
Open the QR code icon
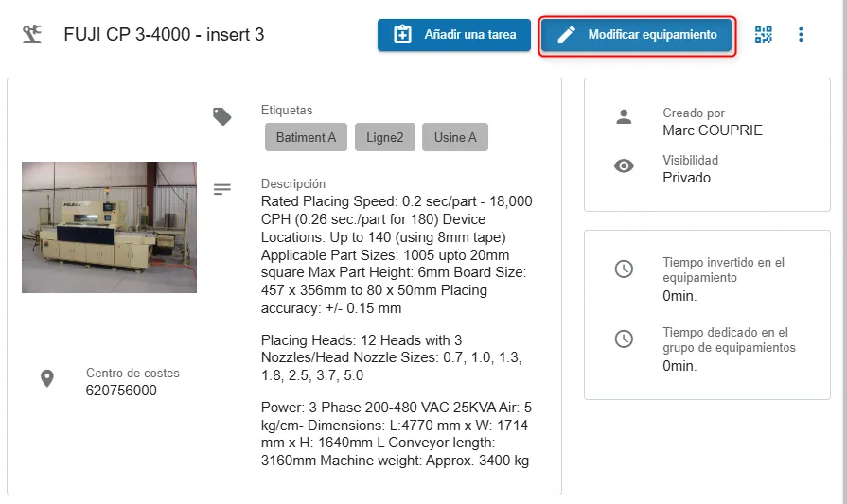coord(763,35)
